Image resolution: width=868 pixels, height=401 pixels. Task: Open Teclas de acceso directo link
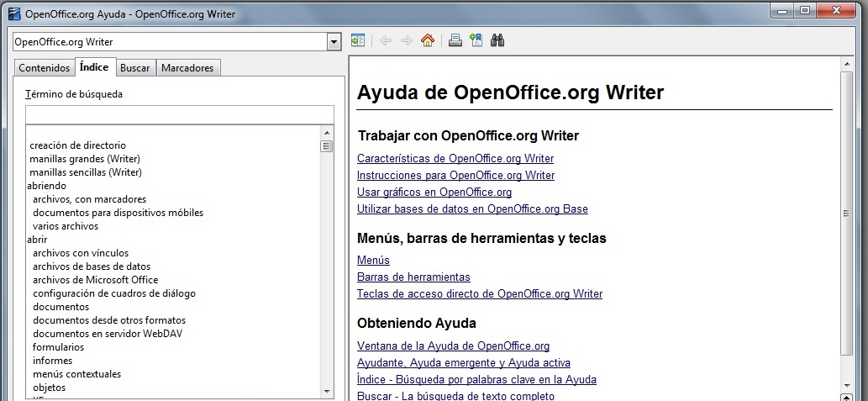[x=480, y=294]
